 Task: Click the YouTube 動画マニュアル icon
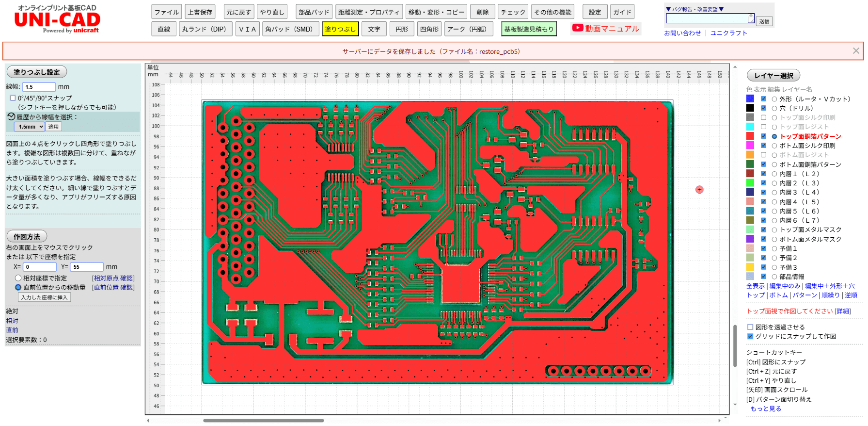point(578,28)
